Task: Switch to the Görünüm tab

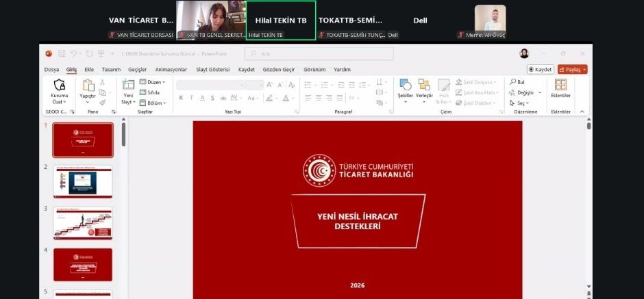Action: 314,70
